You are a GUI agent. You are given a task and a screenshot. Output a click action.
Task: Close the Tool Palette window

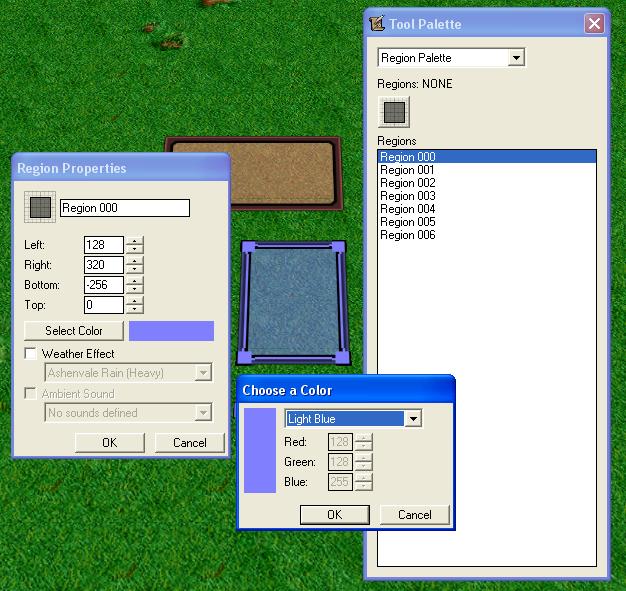(x=594, y=24)
